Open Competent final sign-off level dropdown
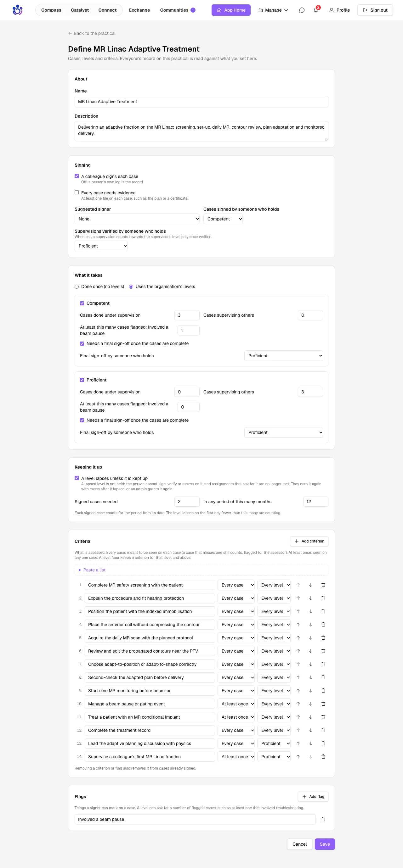403x868 pixels. click(284, 356)
